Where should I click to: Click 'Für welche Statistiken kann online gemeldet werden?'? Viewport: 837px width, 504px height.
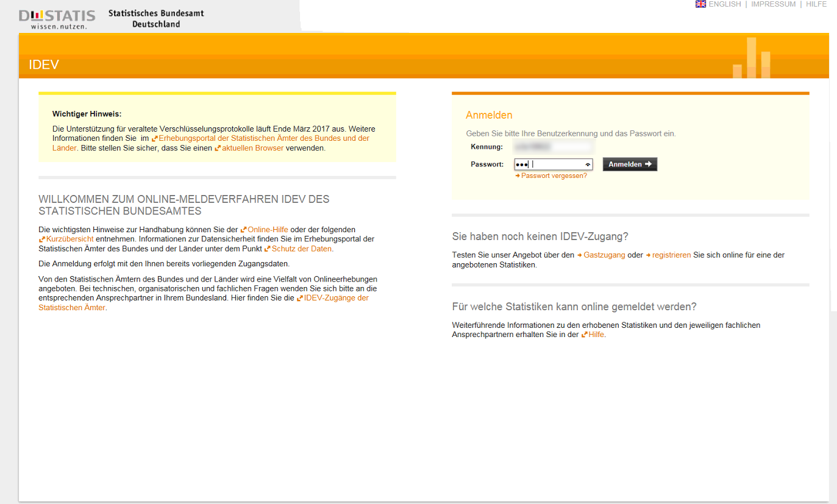pos(574,307)
